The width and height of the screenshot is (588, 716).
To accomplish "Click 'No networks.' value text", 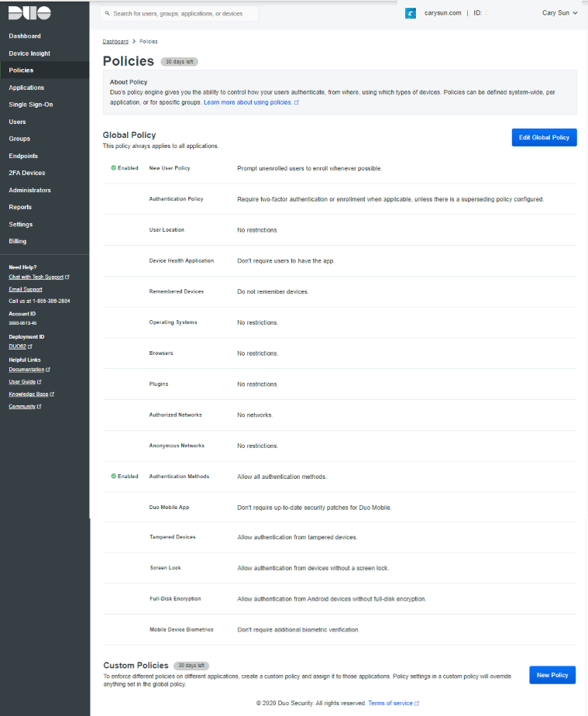I will click(255, 415).
